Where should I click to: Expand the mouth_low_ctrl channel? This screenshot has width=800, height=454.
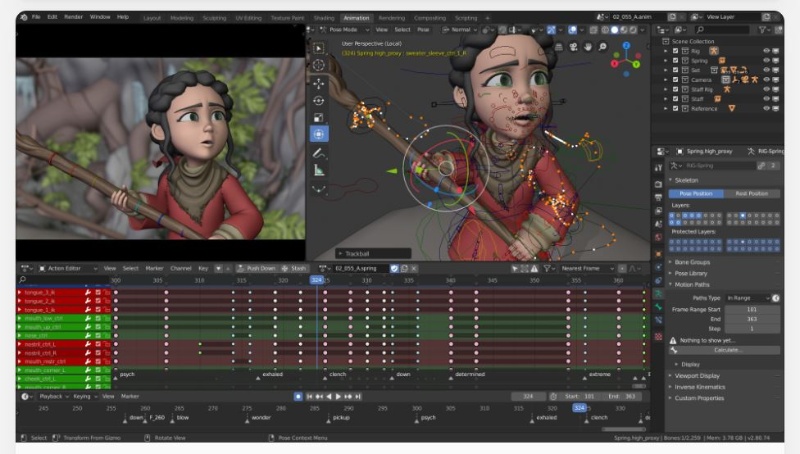pyautogui.click(x=20, y=318)
